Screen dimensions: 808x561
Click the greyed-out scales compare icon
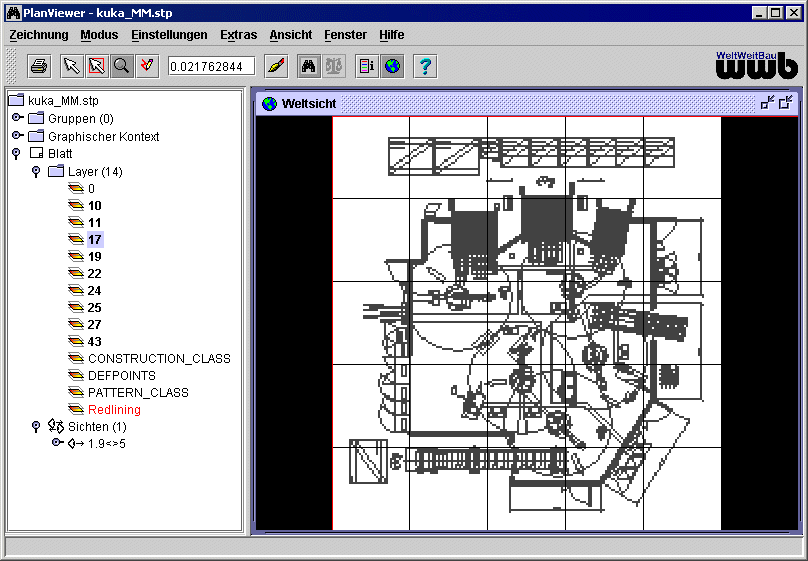click(x=334, y=66)
